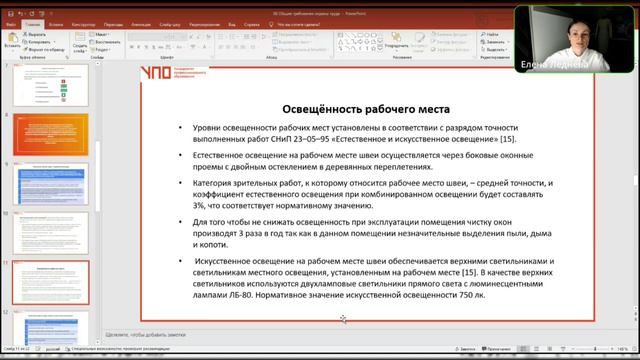Open the Макет layout dropdown
This screenshot has height=360, width=640.
point(100,34)
